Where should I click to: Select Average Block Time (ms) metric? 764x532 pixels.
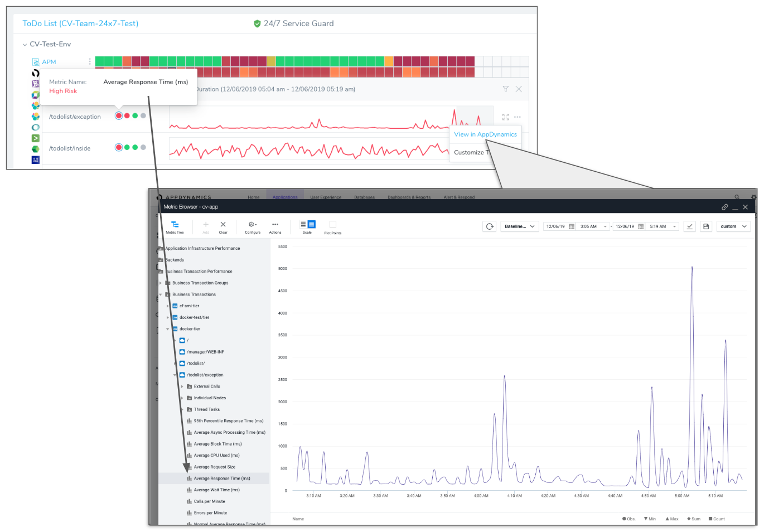click(217, 444)
